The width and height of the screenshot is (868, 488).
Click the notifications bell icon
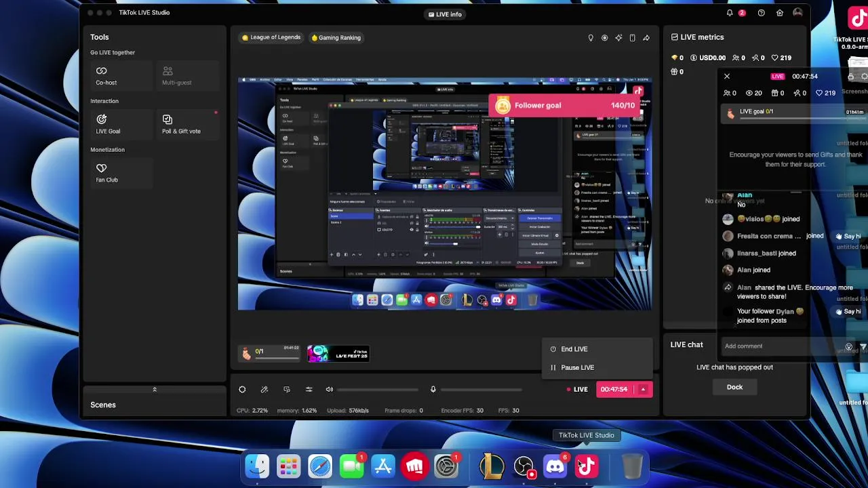click(730, 13)
